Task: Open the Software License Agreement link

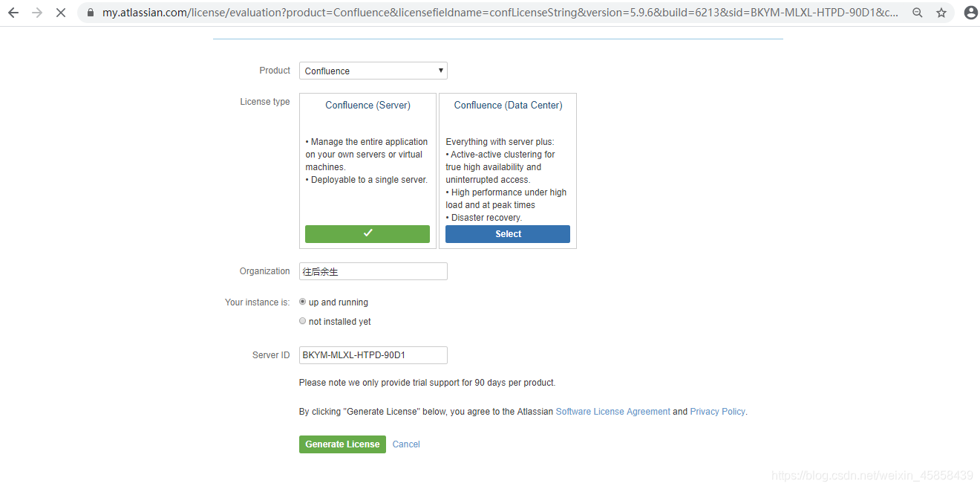Action: point(612,412)
